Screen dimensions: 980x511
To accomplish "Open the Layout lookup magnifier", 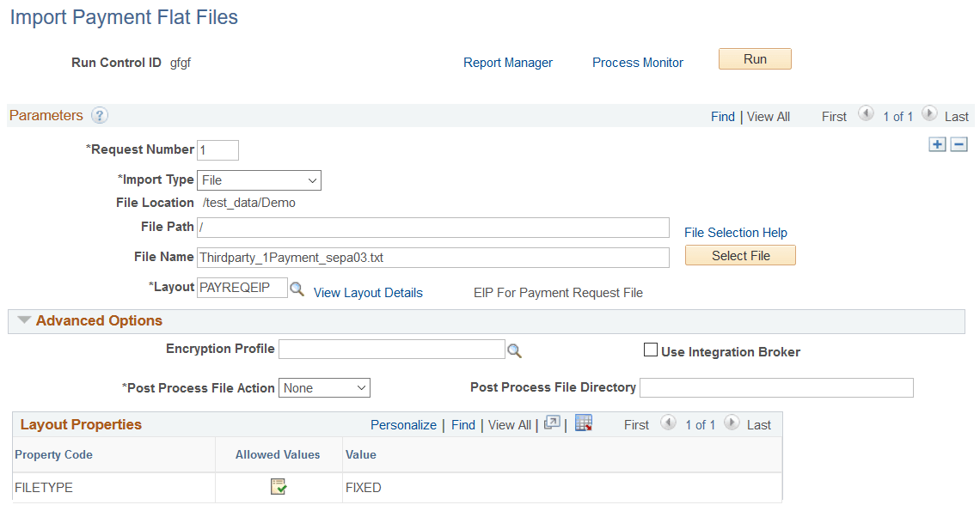I will (x=297, y=290).
